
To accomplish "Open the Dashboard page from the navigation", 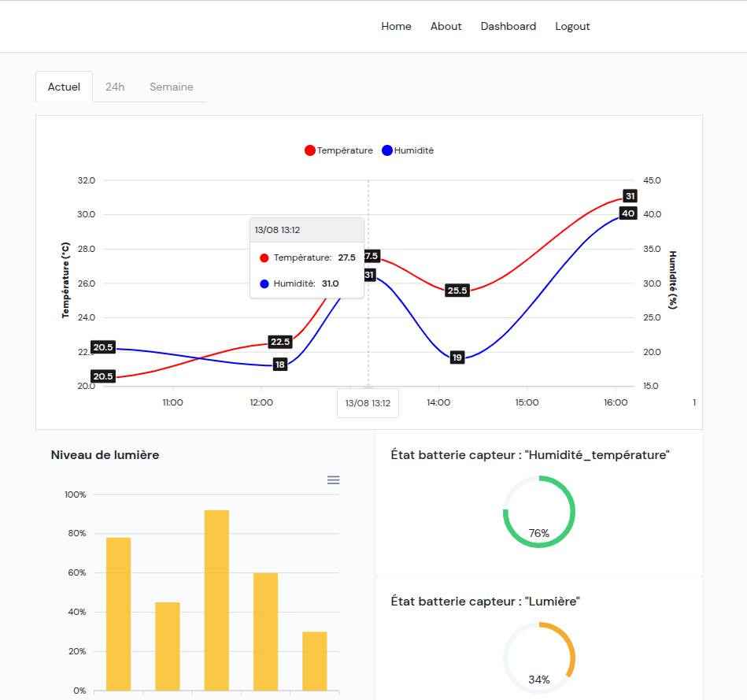I will click(x=508, y=26).
